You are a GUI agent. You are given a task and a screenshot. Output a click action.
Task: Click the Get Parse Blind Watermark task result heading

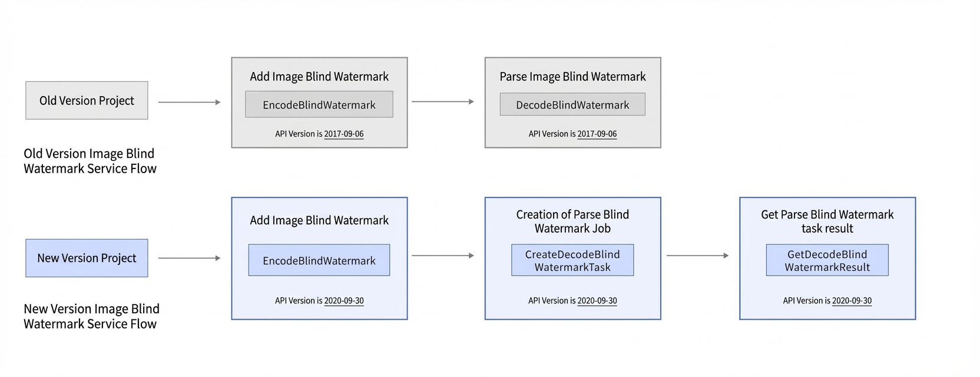pos(827,221)
